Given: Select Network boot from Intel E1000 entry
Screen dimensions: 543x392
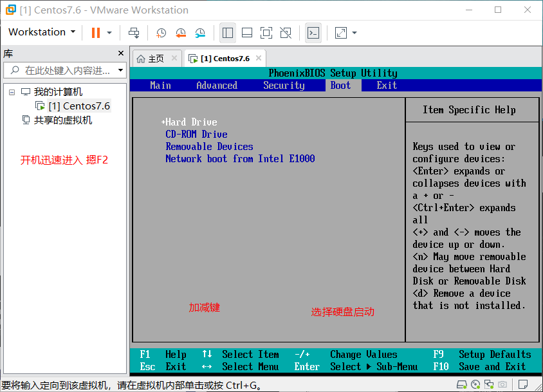Looking at the screenshot, I should 240,159.
